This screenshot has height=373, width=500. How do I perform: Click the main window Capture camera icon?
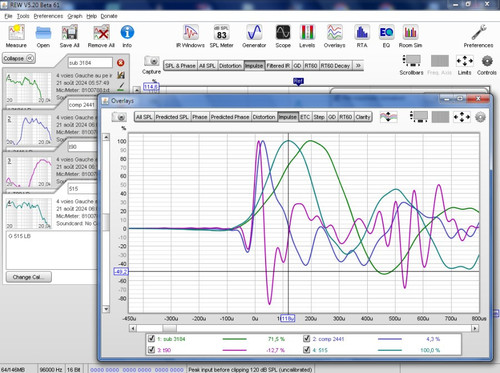[151, 61]
